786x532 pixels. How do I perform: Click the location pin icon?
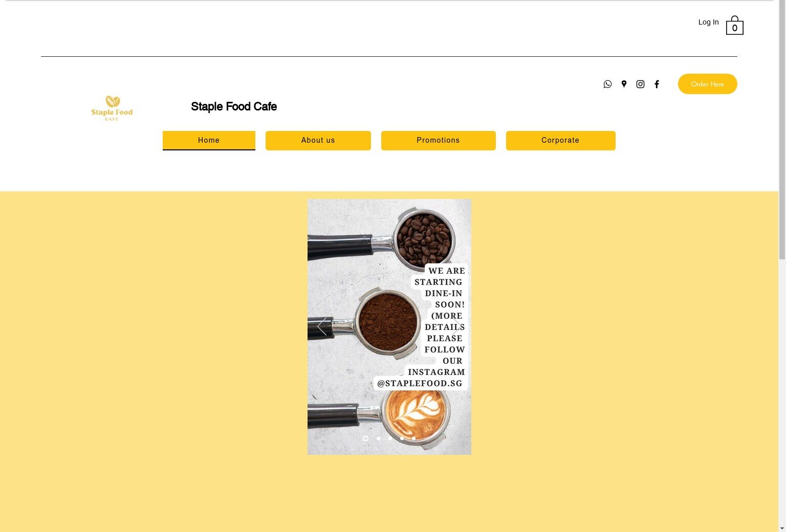click(x=624, y=84)
